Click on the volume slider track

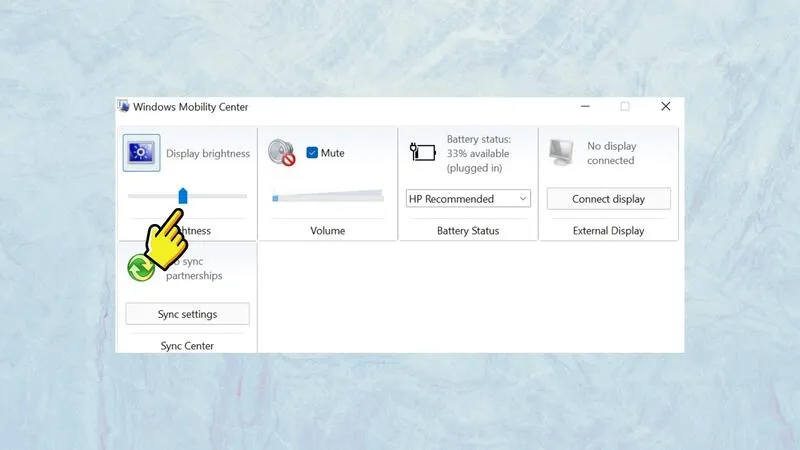pos(327,197)
